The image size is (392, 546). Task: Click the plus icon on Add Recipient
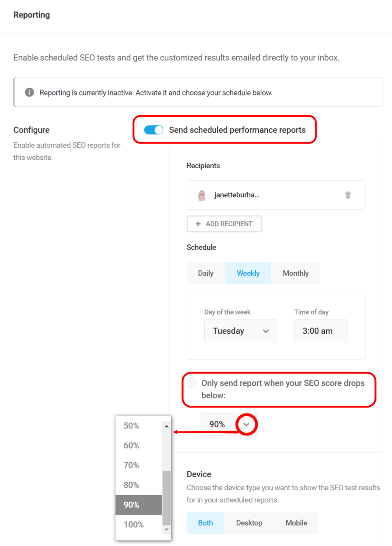tap(198, 224)
